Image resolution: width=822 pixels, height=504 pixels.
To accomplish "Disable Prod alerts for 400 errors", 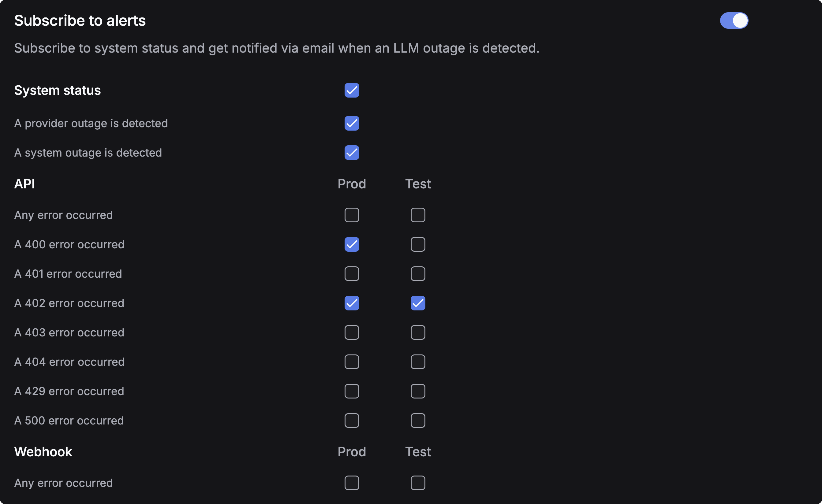I will (x=352, y=244).
